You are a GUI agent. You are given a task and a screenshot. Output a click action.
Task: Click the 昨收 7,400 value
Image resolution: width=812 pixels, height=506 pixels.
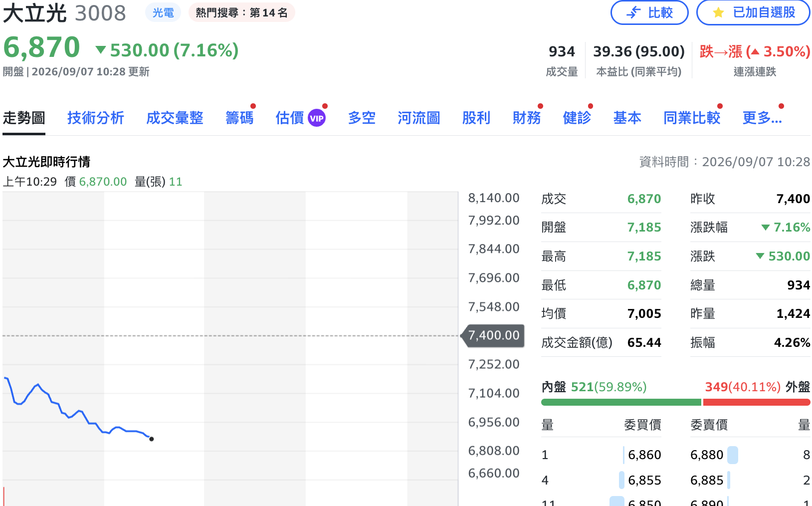(x=793, y=199)
